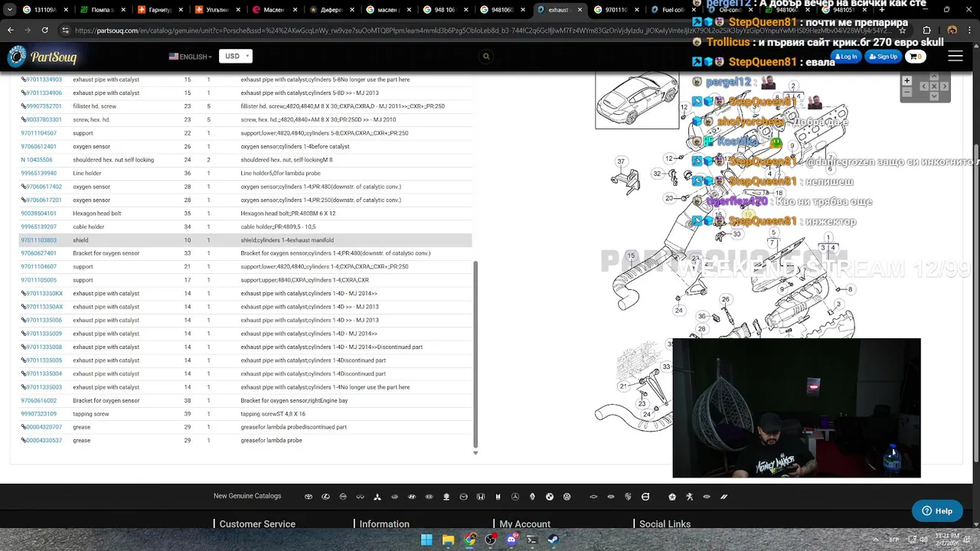Switch to the 'Диферен' browser tab
980x551 pixels.
[331, 10]
